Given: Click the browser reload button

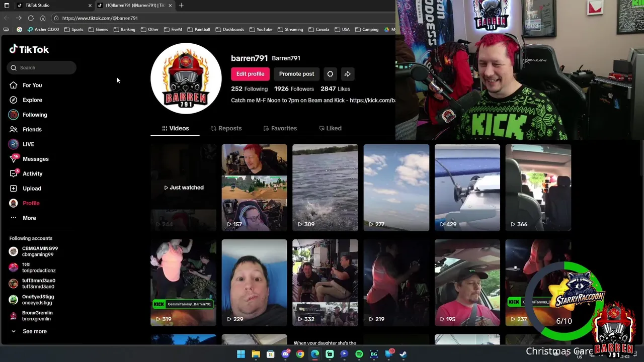Looking at the screenshot, I should (x=31, y=18).
